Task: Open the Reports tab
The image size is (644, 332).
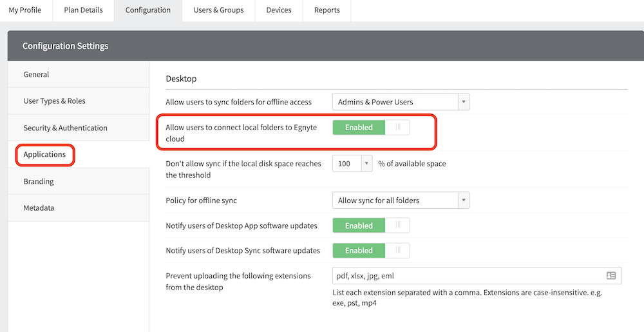Action: click(x=327, y=10)
